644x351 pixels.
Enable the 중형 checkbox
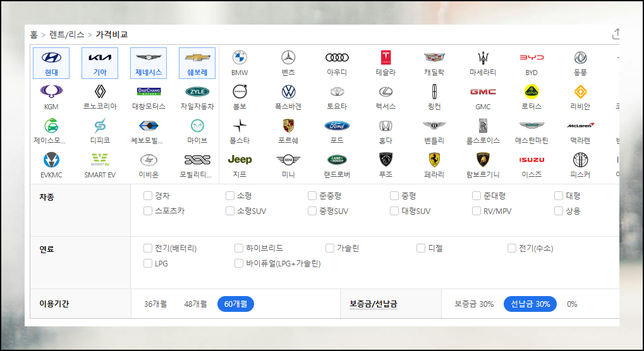coord(394,196)
